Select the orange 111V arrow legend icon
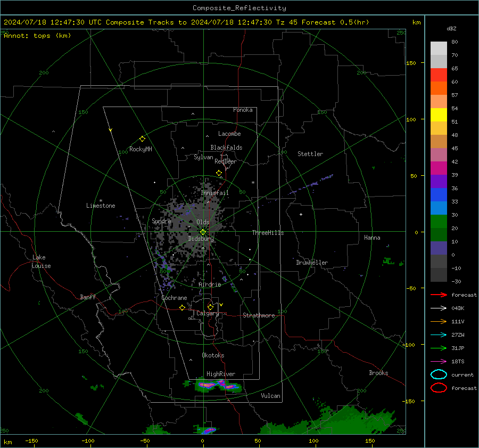Viewport: 479px width, 448px height. pos(439,321)
